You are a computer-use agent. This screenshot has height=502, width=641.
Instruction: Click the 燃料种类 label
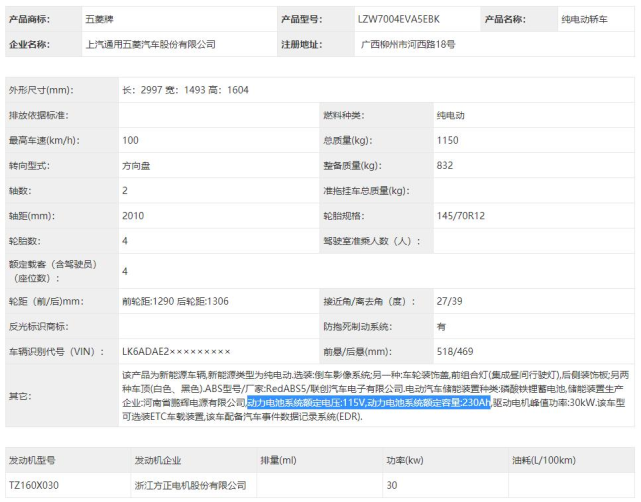(344, 115)
